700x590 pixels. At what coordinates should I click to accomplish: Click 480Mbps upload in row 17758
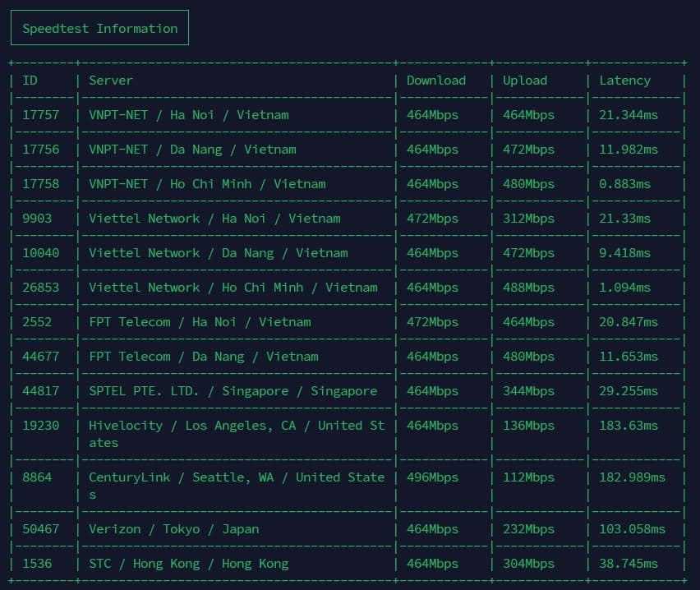(528, 184)
